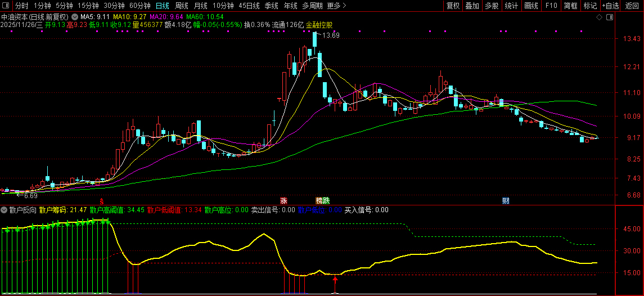
Task: Click the 金融控股 sector link
Action: click(319, 25)
